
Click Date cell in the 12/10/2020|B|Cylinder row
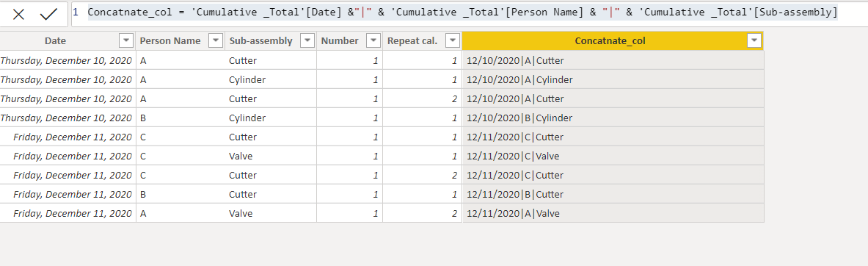point(68,118)
